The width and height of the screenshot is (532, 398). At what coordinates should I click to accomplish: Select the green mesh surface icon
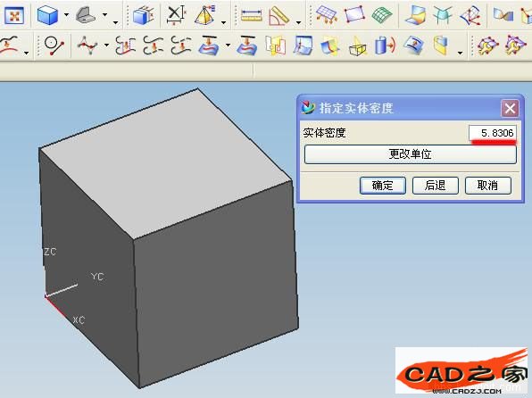tap(382, 15)
